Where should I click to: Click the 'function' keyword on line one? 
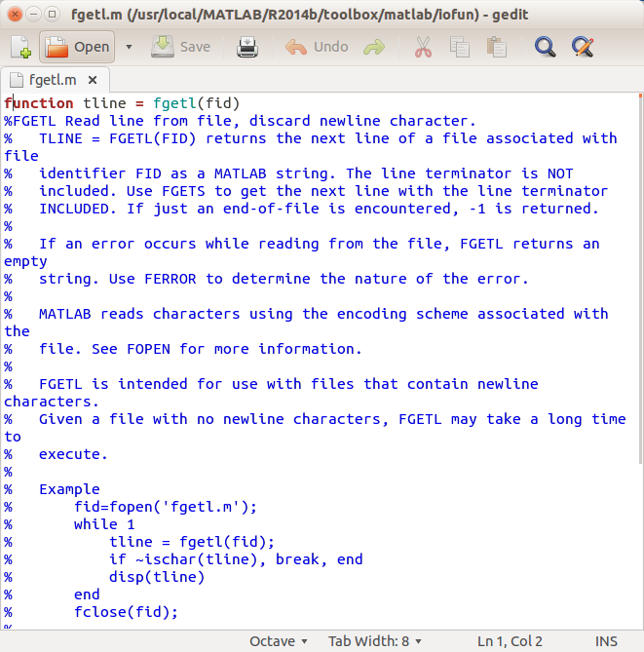point(39,103)
